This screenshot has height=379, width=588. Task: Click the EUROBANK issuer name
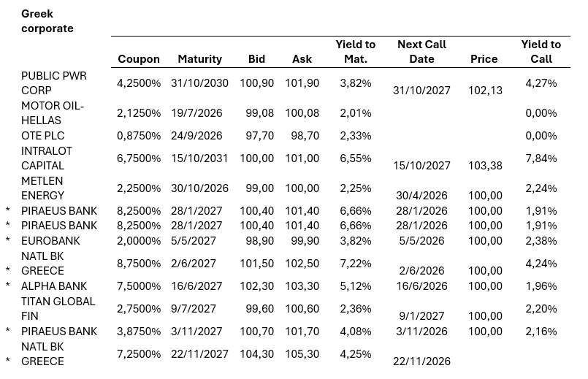point(50,241)
